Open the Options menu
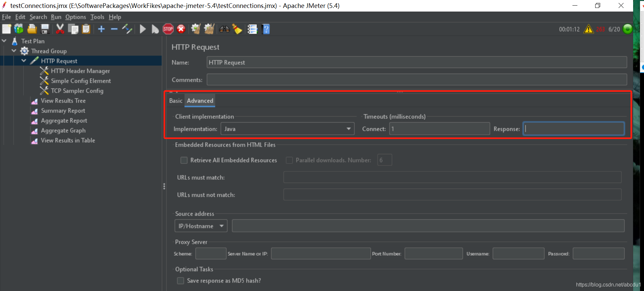Image resolution: width=644 pixels, height=291 pixels. 76,17
